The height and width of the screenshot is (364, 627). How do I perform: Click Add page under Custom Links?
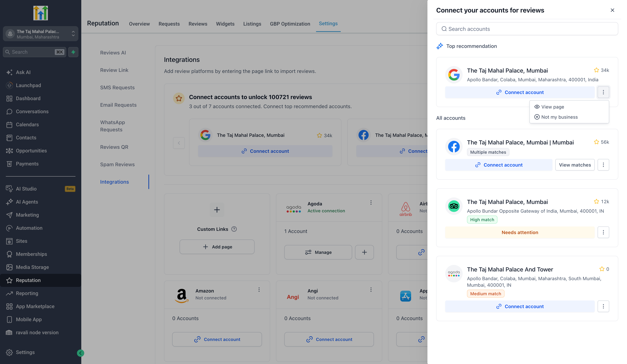tap(217, 247)
